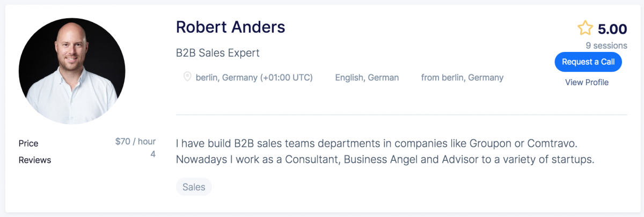Viewport: 644px width, 217px height.
Task: Click the reviews count number 4
Action: tap(153, 154)
